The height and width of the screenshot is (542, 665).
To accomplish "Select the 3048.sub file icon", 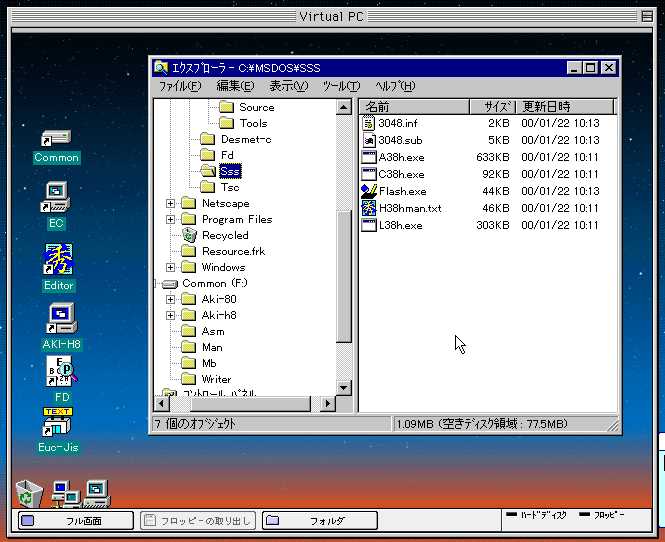I will tap(369, 140).
